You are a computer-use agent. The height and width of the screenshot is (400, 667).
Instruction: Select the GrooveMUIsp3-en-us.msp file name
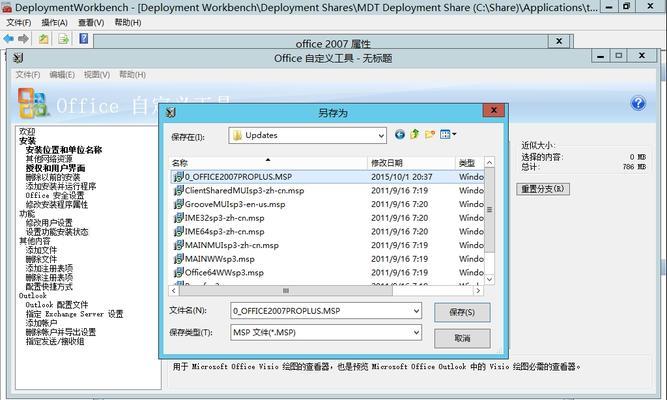pyautogui.click(x=235, y=204)
